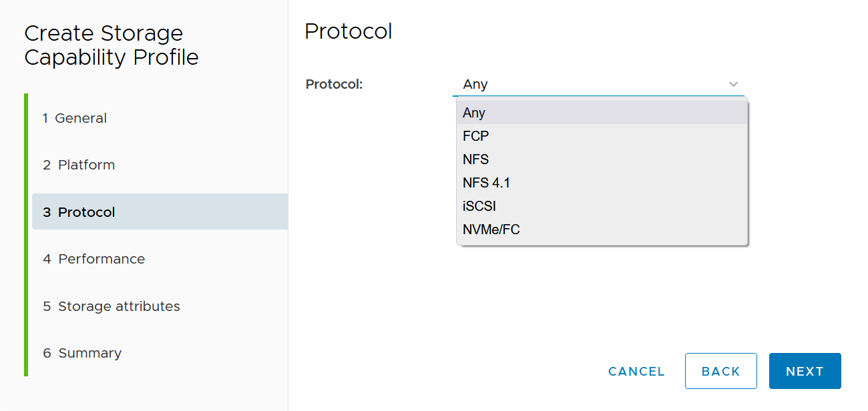Select NFS 4.1 protocol option
This screenshot has width=868, height=411.
point(487,183)
